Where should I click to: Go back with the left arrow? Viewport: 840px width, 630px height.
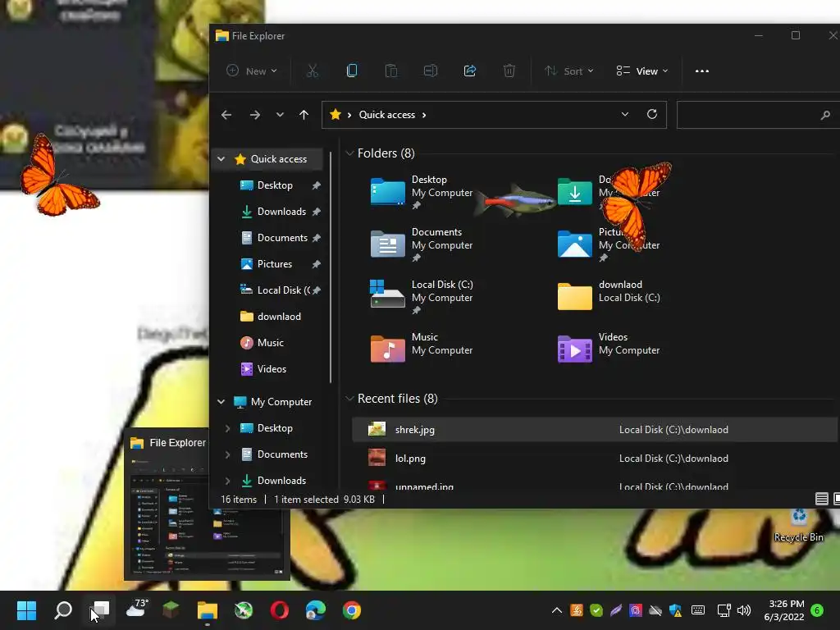[226, 115]
